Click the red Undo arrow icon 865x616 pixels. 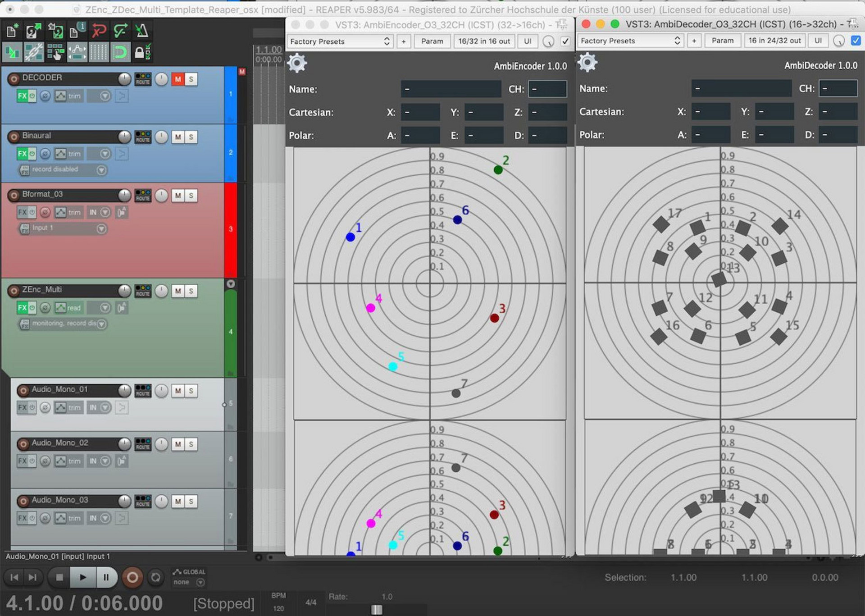point(99,31)
